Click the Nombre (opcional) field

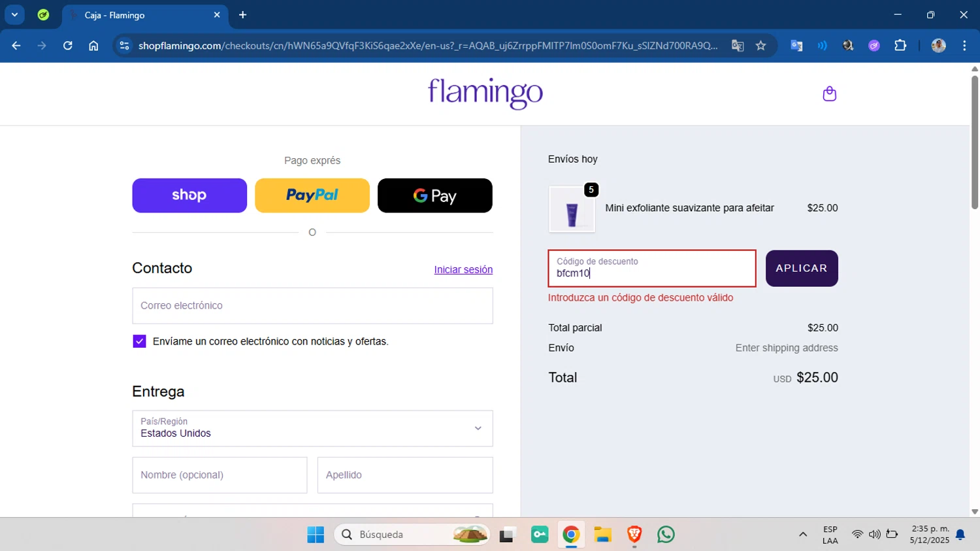pyautogui.click(x=220, y=475)
